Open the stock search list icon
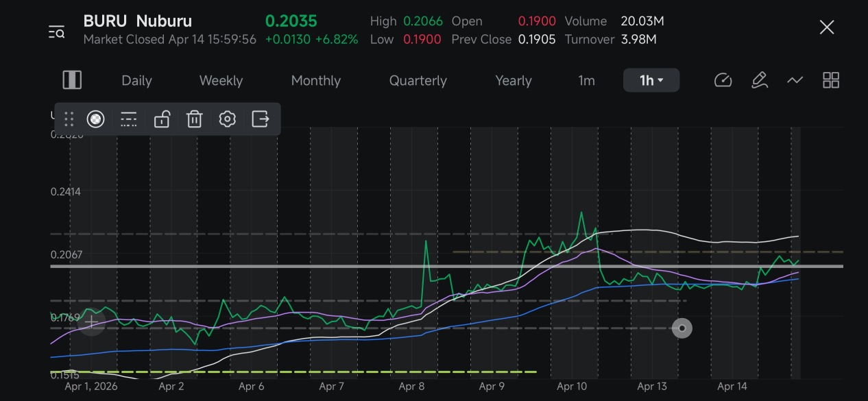Viewport: 868px width, 401px height. coord(56,32)
